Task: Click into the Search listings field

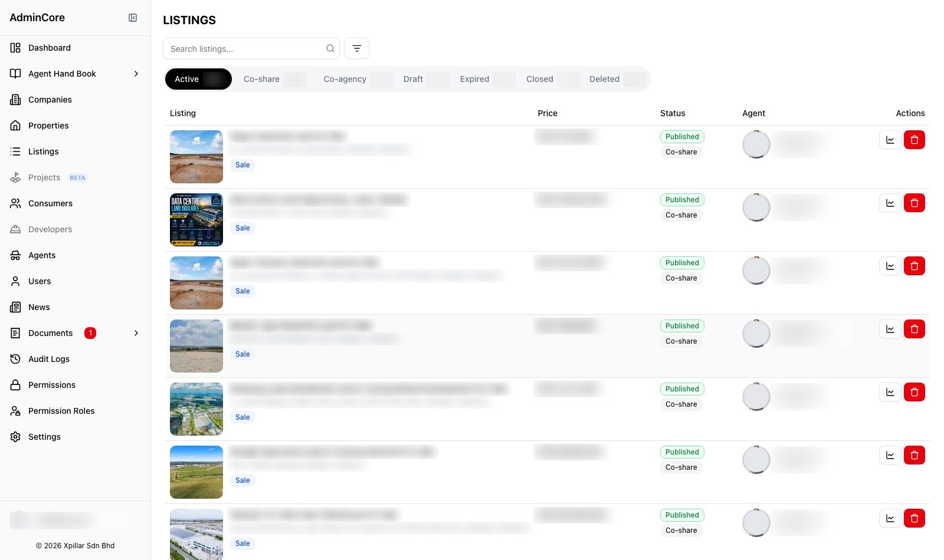Action: [x=251, y=48]
